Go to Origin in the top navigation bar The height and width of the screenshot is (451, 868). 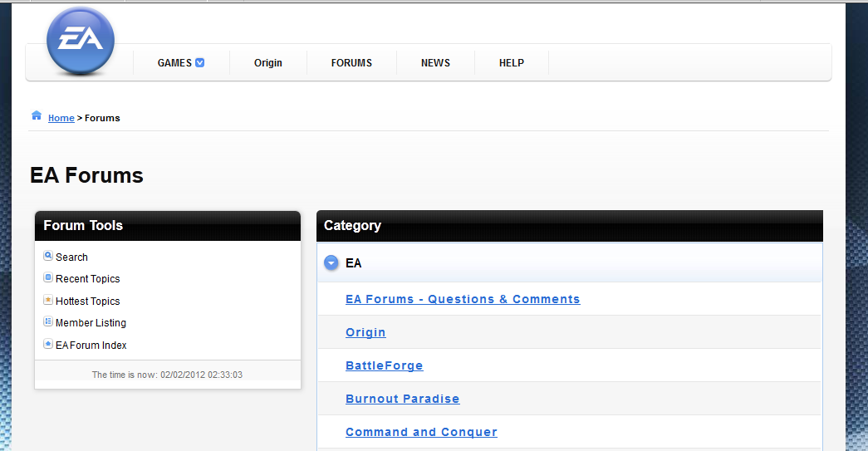(268, 63)
